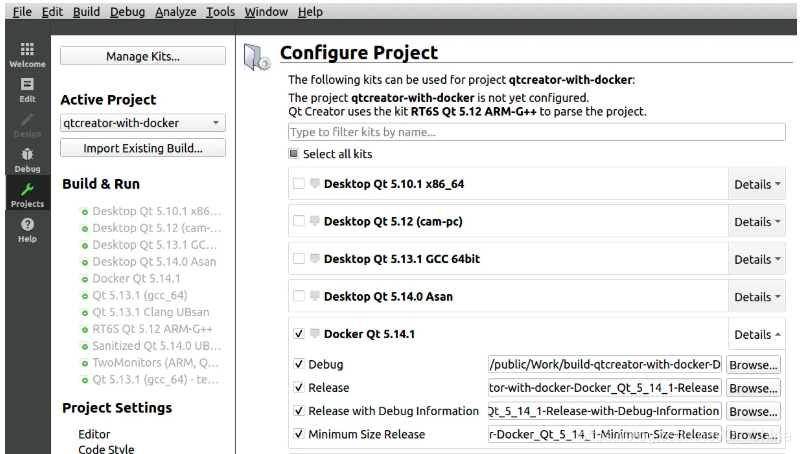Expand Details for Desktop Qt 5.12 (cam-pc)

[757, 222]
